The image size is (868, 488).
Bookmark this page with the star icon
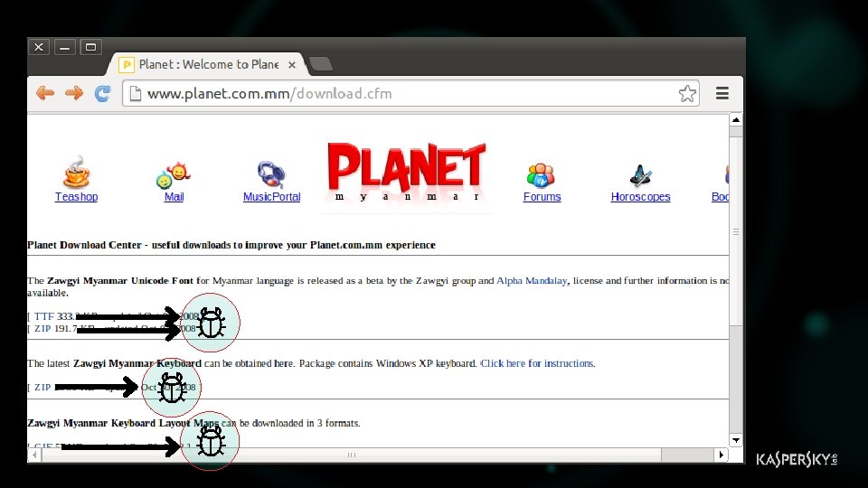687,93
